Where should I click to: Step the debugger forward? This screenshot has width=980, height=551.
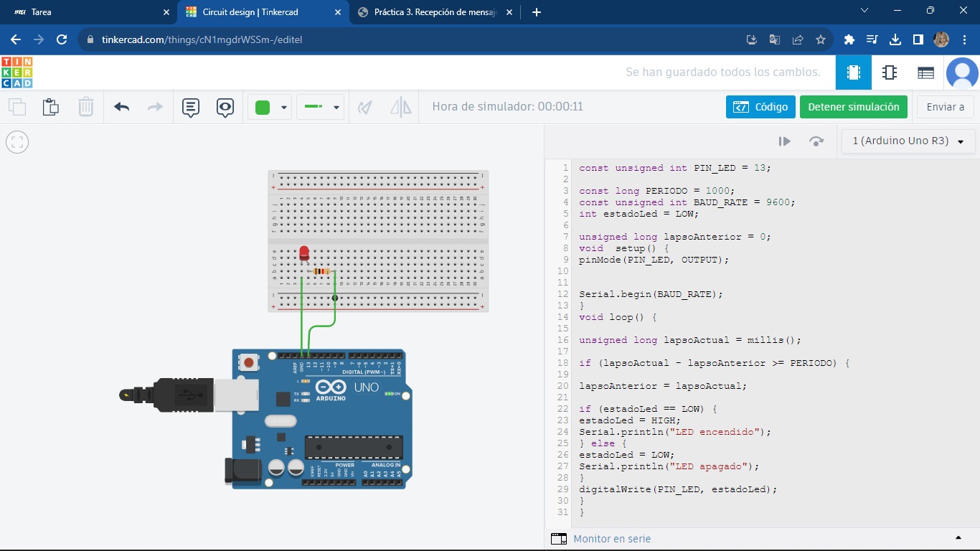click(816, 141)
